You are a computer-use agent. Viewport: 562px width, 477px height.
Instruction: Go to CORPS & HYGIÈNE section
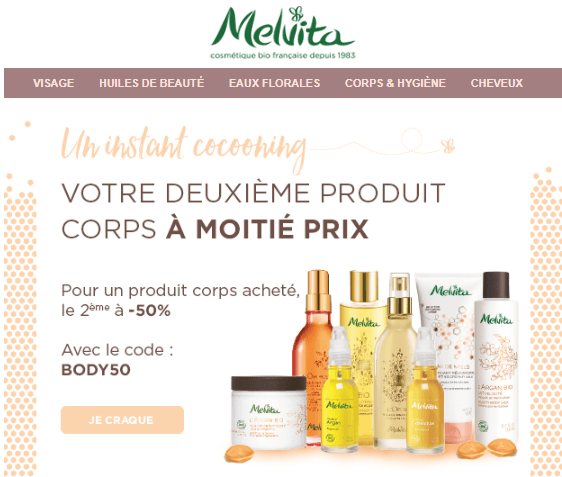(x=395, y=83)
